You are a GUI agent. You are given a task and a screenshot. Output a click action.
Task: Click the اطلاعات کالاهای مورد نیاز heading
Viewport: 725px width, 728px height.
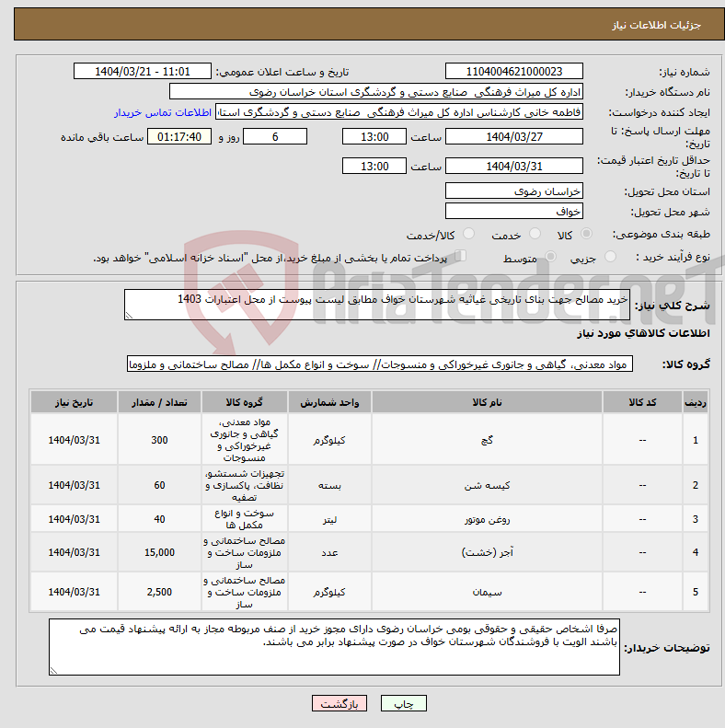[x=643, y=333]
